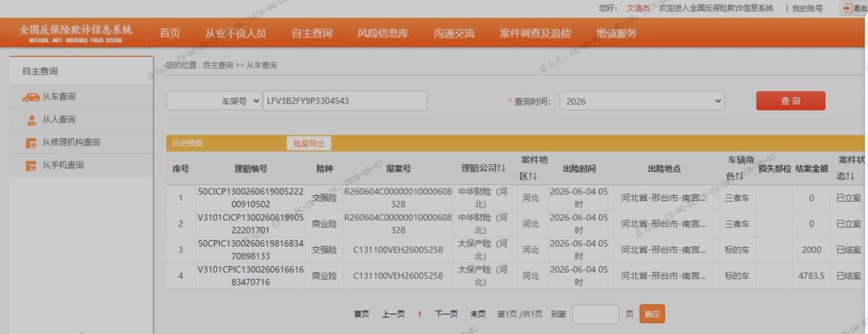Sort by 理赔公司 column arrows
The image size is (868, 334).
[x=501, y=168]
